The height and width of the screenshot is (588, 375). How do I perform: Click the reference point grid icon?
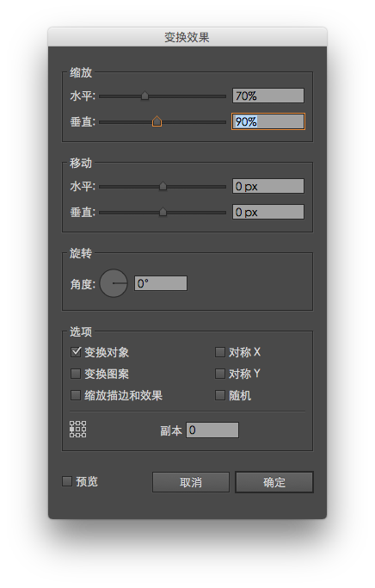(x=78, y=429)
